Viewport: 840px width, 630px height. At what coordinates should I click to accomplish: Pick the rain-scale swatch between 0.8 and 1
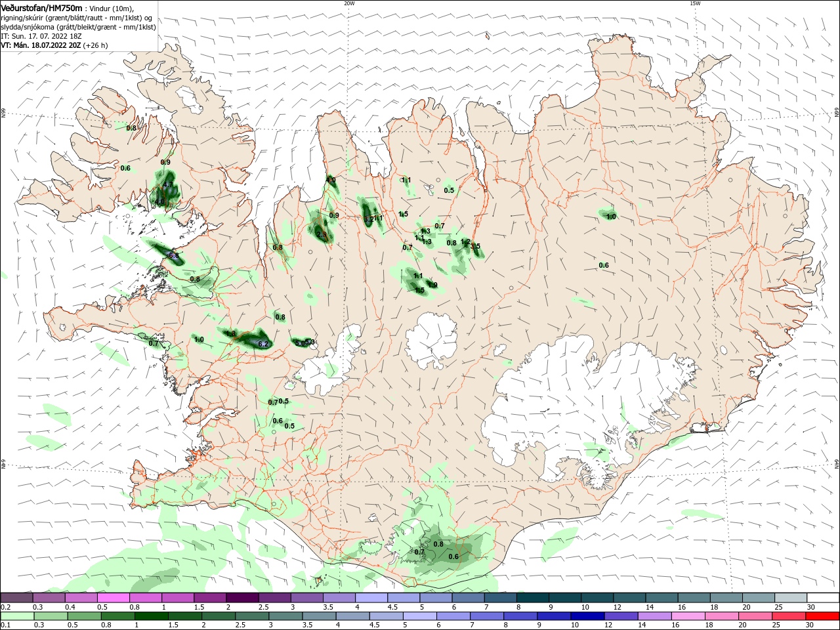click(118, 616)
